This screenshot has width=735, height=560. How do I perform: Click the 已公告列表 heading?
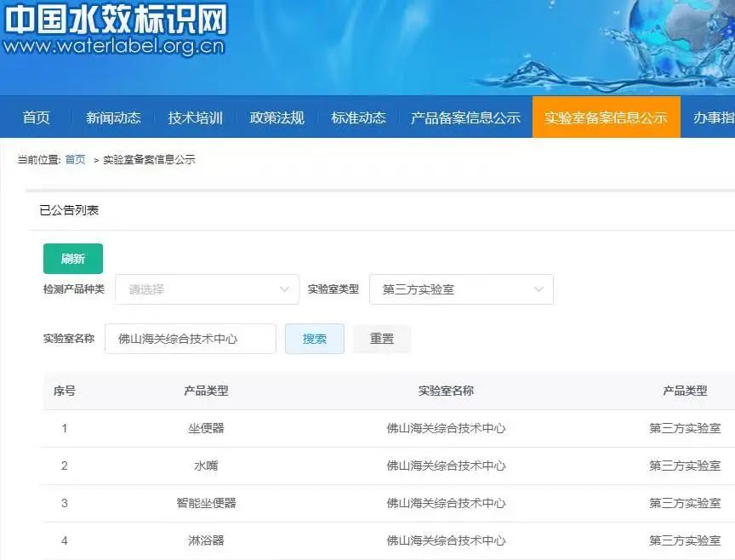tap(69, 210)
